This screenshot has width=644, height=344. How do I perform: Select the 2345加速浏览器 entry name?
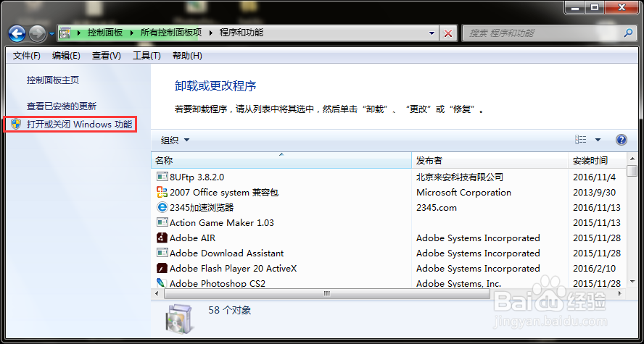click(202, 207)
